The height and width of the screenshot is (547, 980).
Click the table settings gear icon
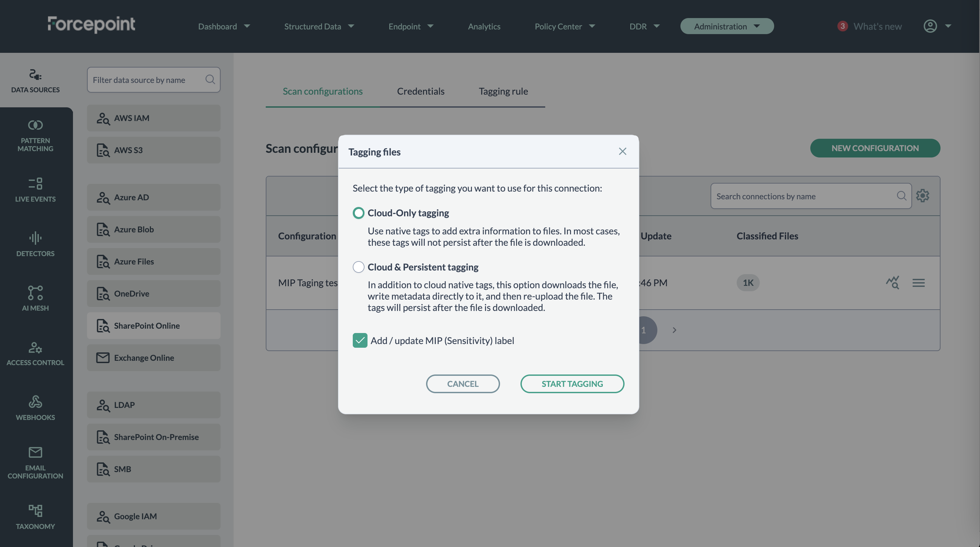[x=922, y=196]
